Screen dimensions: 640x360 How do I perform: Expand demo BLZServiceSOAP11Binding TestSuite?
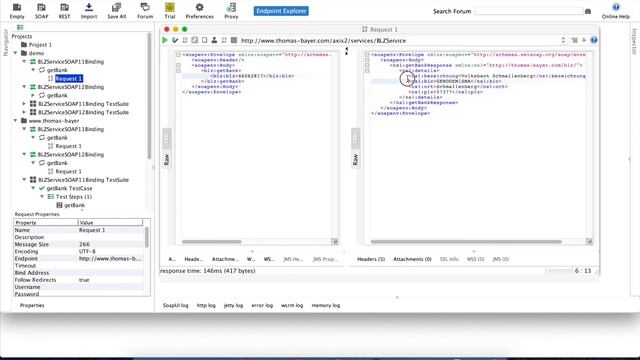point(24,104)
